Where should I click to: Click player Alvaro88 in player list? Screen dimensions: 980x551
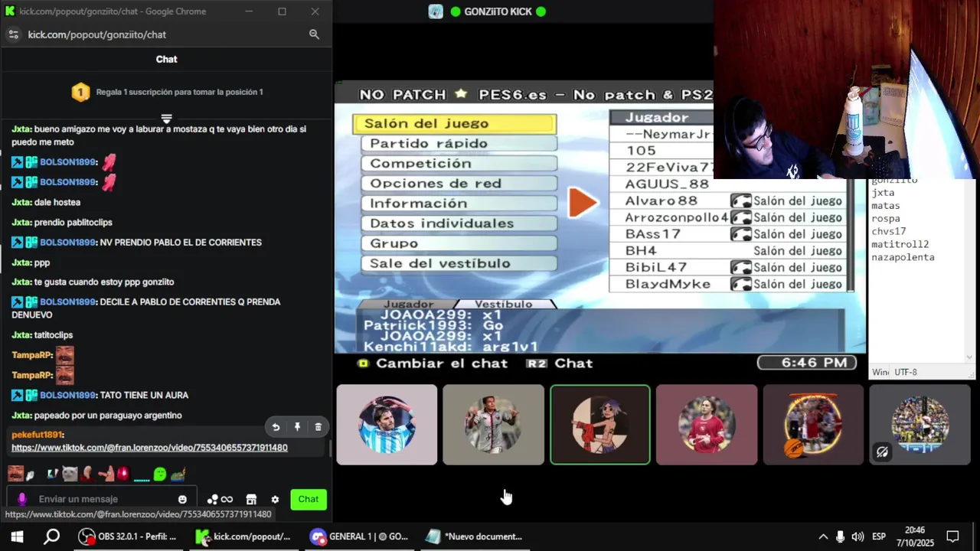(661, 201)
